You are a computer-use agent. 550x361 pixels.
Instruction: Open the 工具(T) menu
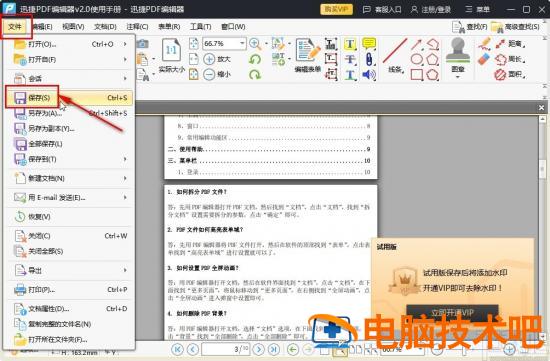pos(200,27)
